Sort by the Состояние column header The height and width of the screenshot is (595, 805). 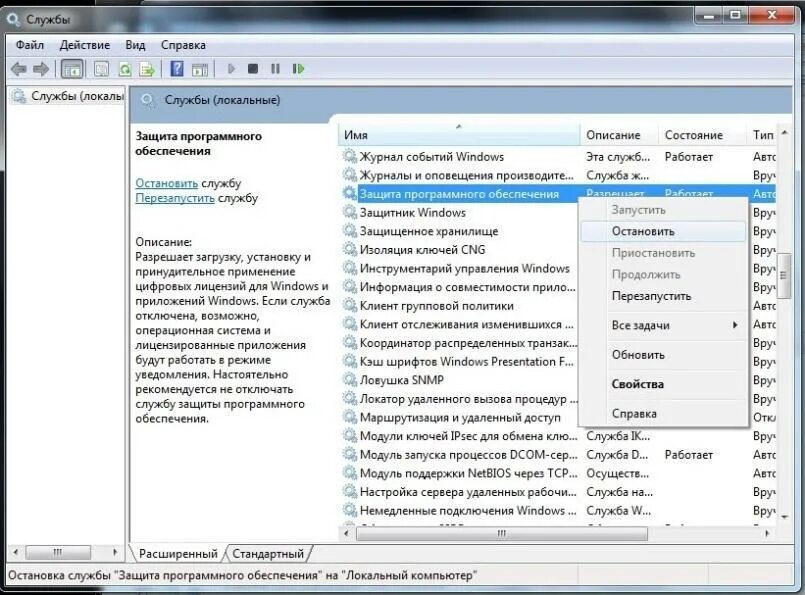click(x=702, y=135)
